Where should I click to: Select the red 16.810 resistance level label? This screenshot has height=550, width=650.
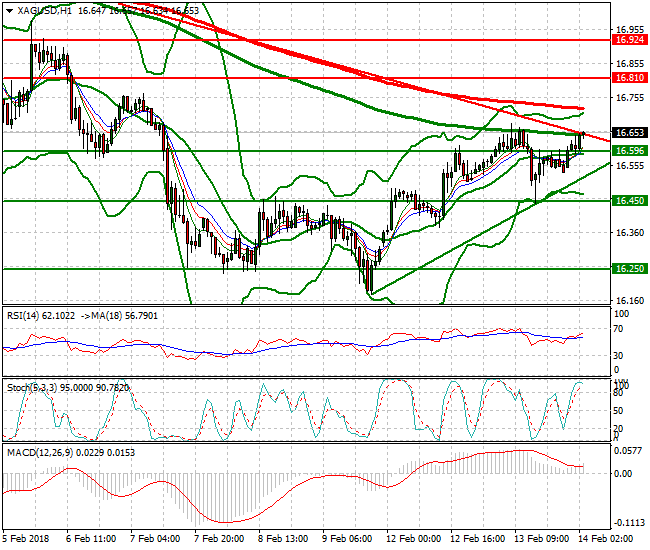(x=630, y=78)
